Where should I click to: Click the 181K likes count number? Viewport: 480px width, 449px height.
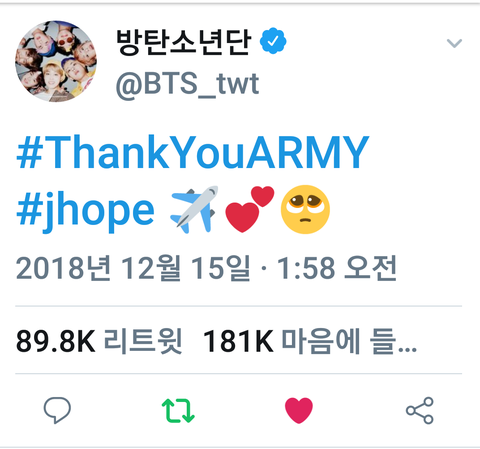click(x=238, y=341)
